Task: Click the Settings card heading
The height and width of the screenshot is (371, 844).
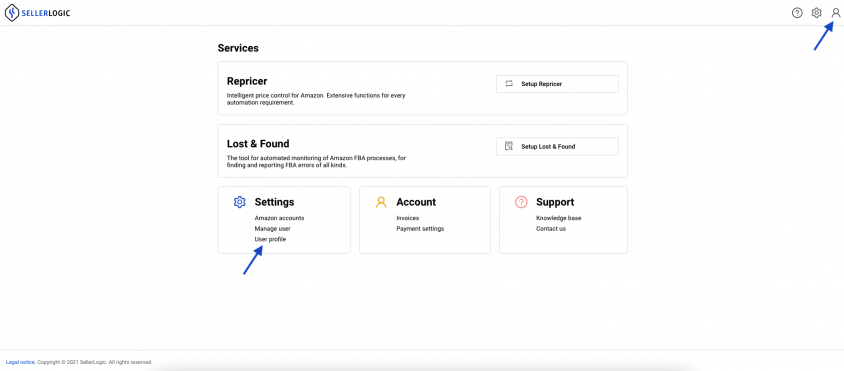Action: click(275, 202)
